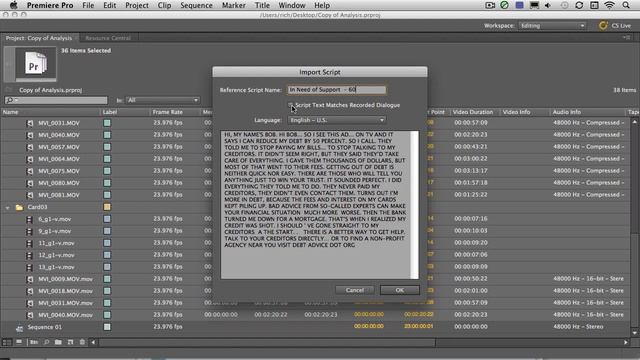640x360 pixels.
Task: Click the scroll up arrow of file list
Action: click(x=634, y=122)
